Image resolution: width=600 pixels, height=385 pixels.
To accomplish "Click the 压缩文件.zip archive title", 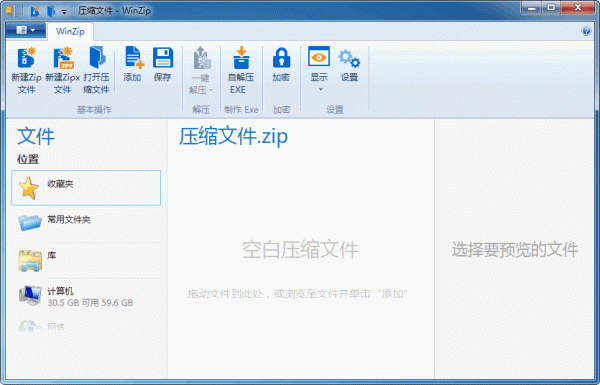I will tap(233, 136).
